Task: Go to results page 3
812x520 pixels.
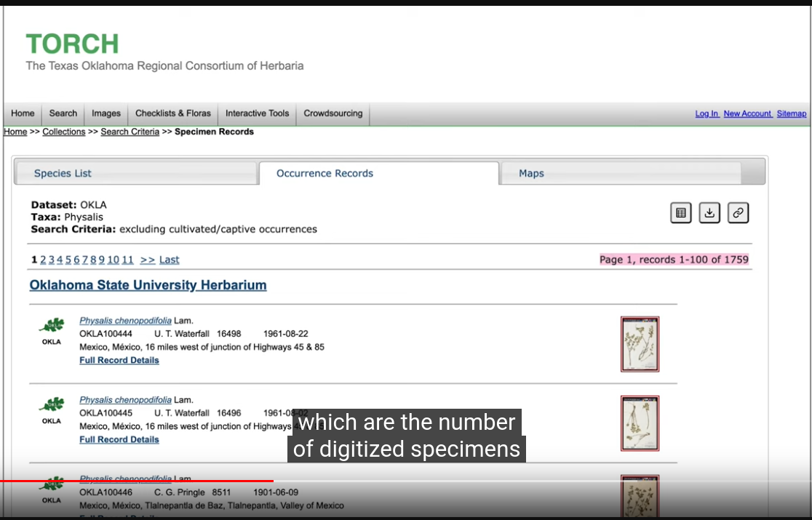Action: 51,260
